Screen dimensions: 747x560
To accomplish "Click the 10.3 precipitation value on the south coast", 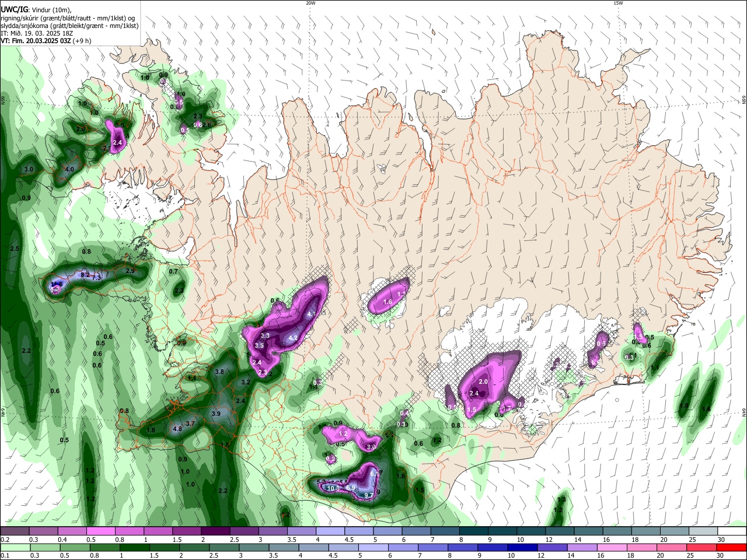I will point(333,488).
